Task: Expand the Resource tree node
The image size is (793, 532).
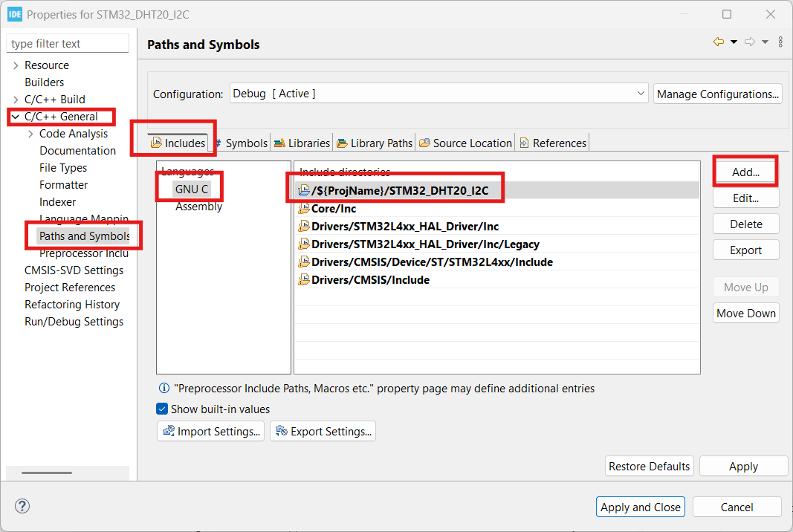Action: click(x=16, y=65)
